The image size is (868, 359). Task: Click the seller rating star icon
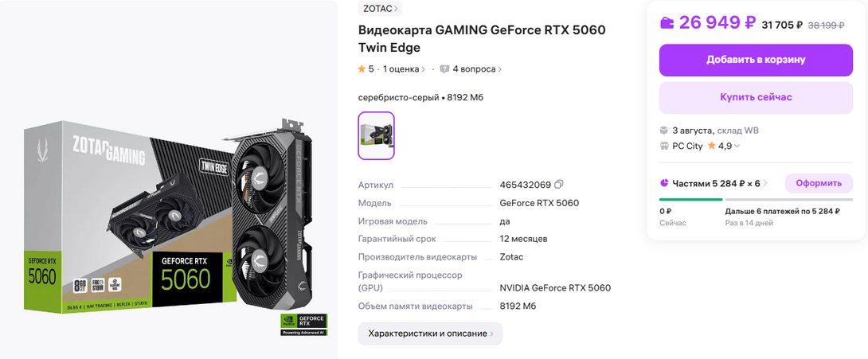712,146
